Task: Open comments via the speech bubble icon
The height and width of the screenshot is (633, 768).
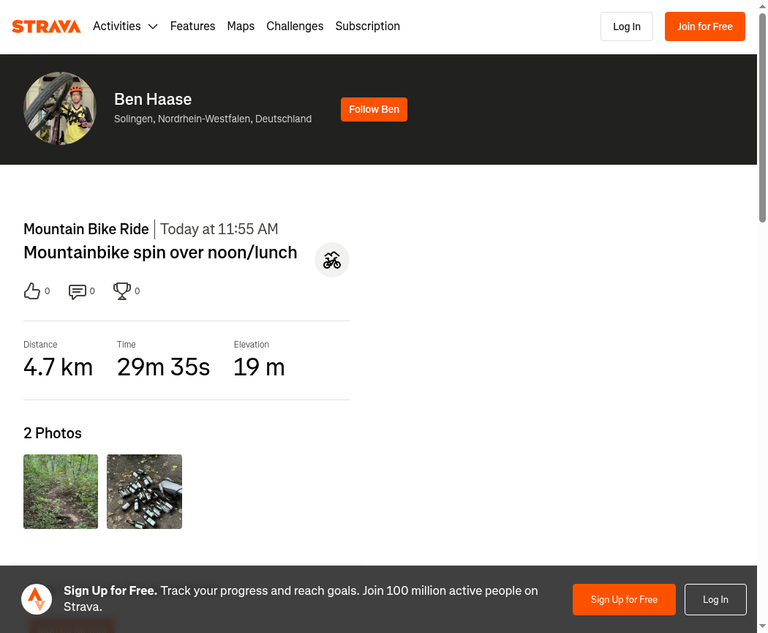Action: click(77, 292)
